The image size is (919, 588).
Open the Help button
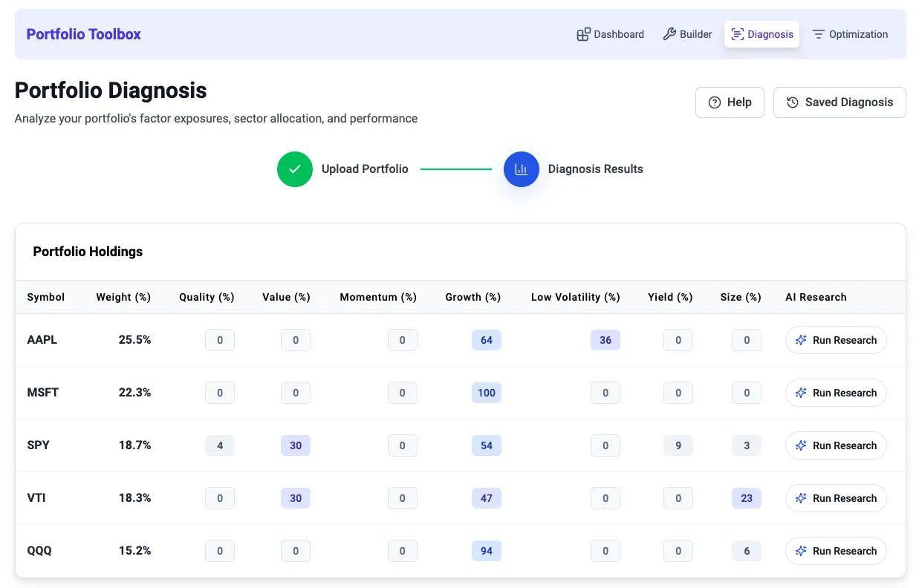tap(730, 102)
